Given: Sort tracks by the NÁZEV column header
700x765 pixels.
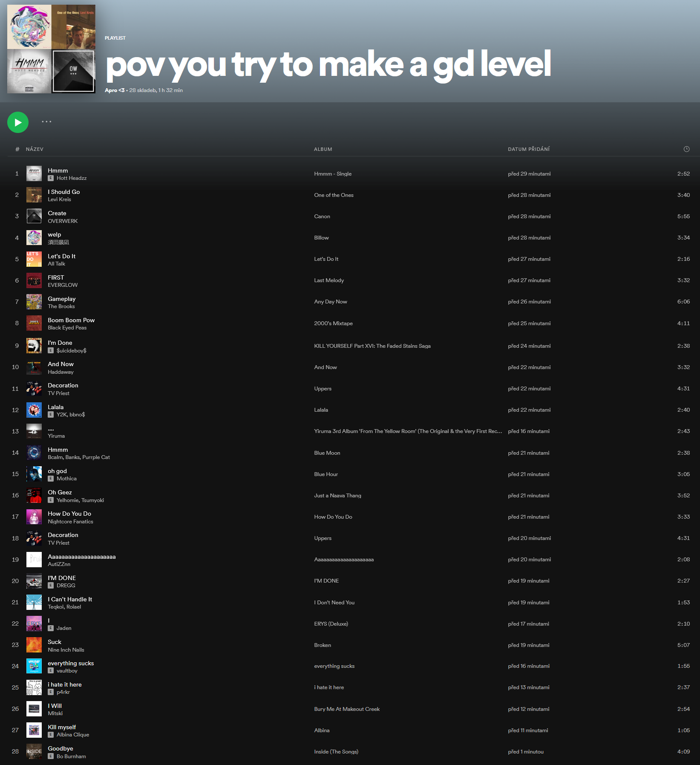Looking at the screenshot, I should (35, 149).
